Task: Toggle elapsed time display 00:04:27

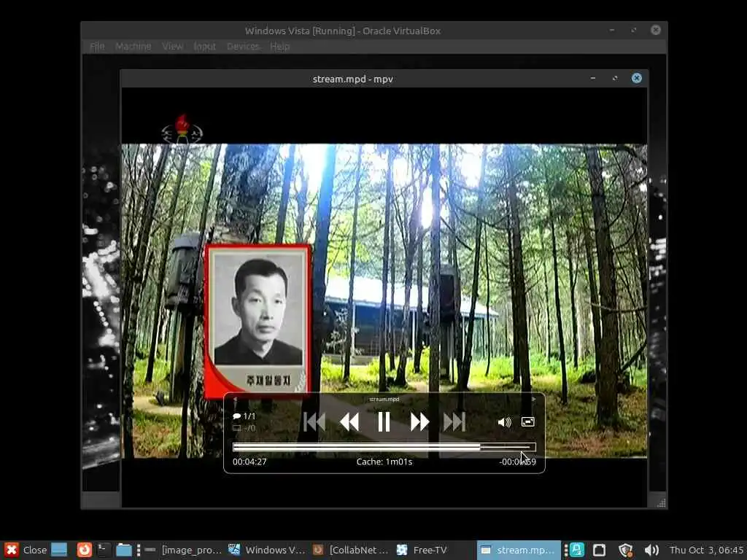Action: point(249,462)
